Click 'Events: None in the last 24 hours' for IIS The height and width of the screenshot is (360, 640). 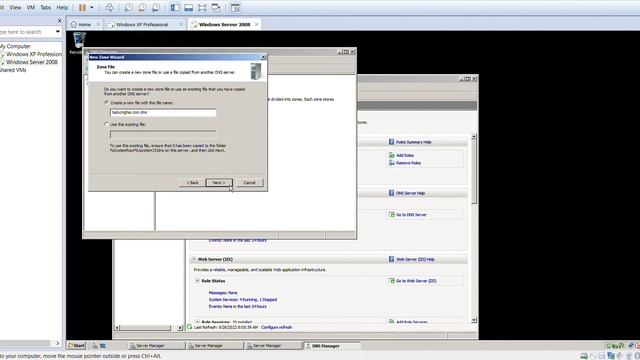[x=238, y=307]
